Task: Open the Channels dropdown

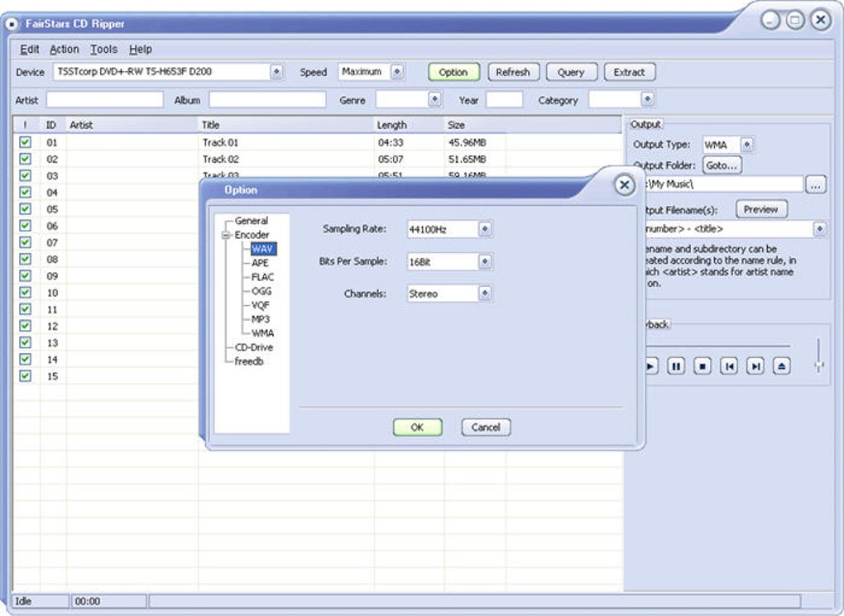Action: [485, 294]
